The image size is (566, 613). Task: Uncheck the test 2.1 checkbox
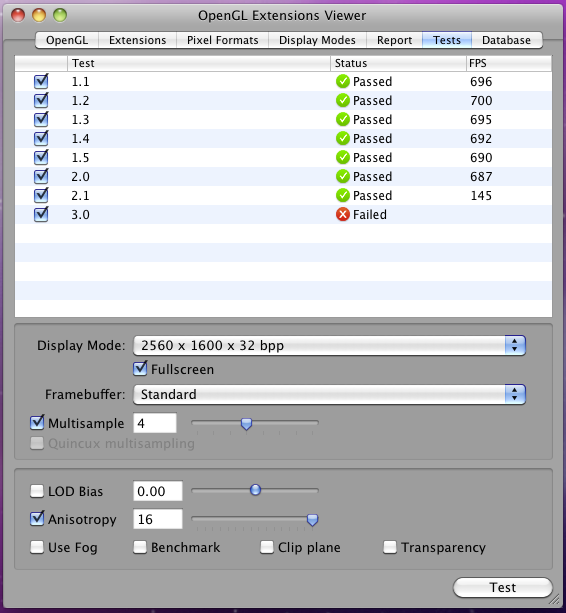(41, 195)
